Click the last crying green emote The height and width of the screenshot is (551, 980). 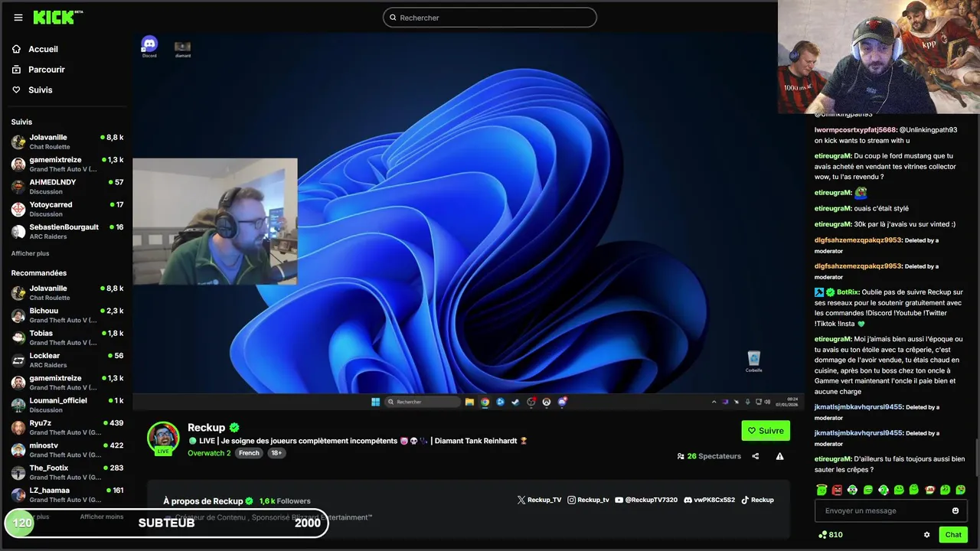click(961, 490)
